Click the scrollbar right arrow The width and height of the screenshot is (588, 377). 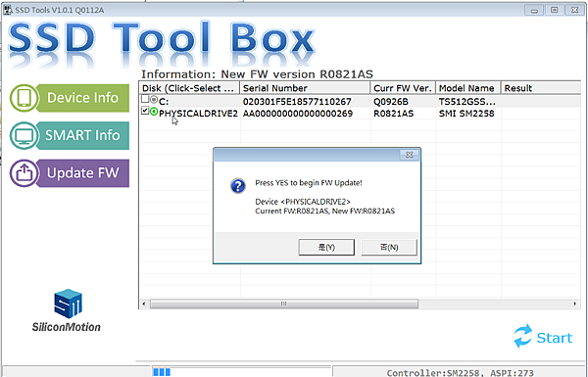click(x=575, y=304)
